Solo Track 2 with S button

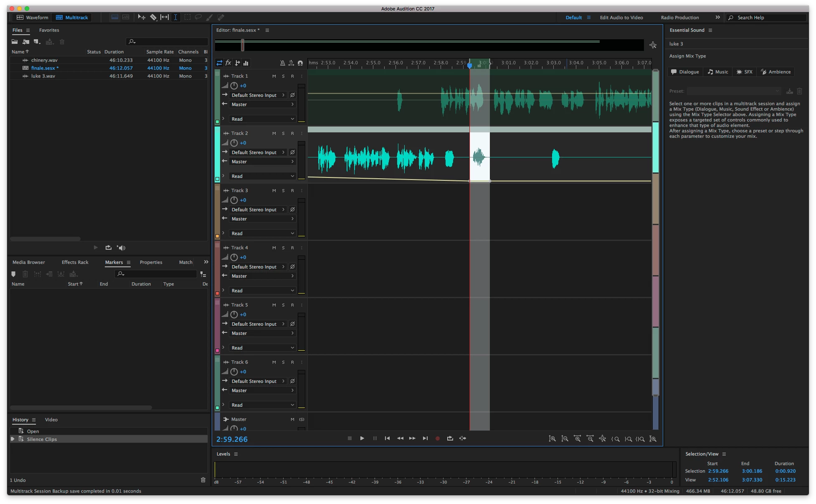point(283,133)
